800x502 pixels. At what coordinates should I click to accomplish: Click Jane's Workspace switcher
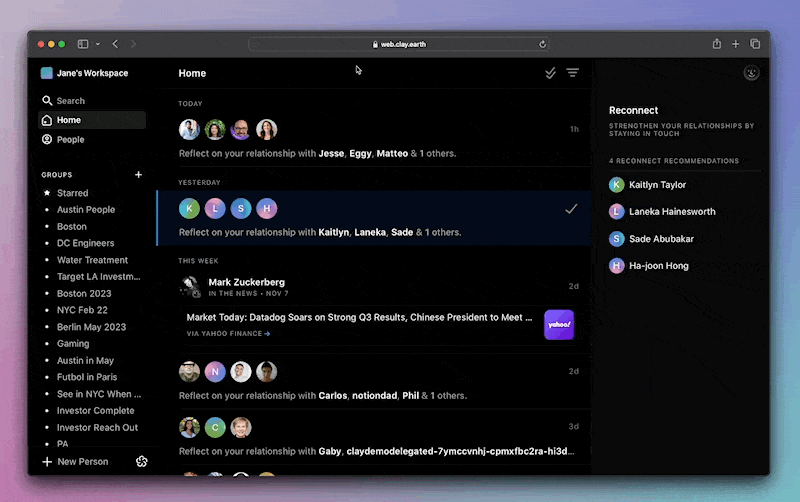[85, 73]
